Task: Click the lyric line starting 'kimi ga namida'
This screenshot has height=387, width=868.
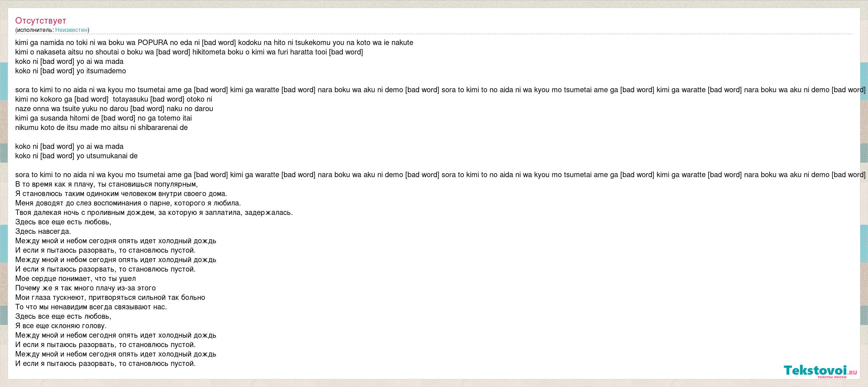Action: click(x=214, y=42)
